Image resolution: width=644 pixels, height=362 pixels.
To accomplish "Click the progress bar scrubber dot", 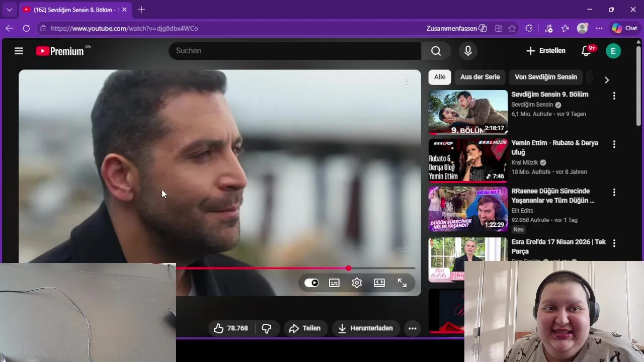I will [x=348, y=268].
